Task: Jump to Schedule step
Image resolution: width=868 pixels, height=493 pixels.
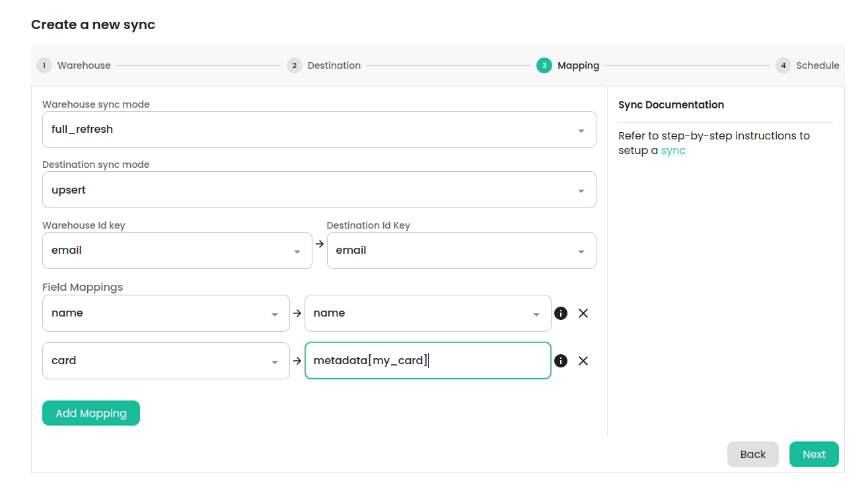Action: pyautogui.click(x=807, y=65)
